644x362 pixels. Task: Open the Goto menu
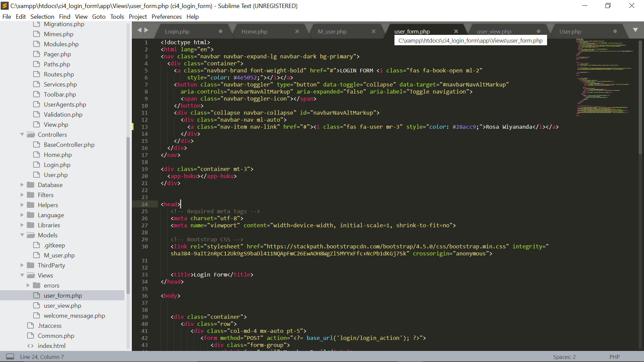(99, 17)
